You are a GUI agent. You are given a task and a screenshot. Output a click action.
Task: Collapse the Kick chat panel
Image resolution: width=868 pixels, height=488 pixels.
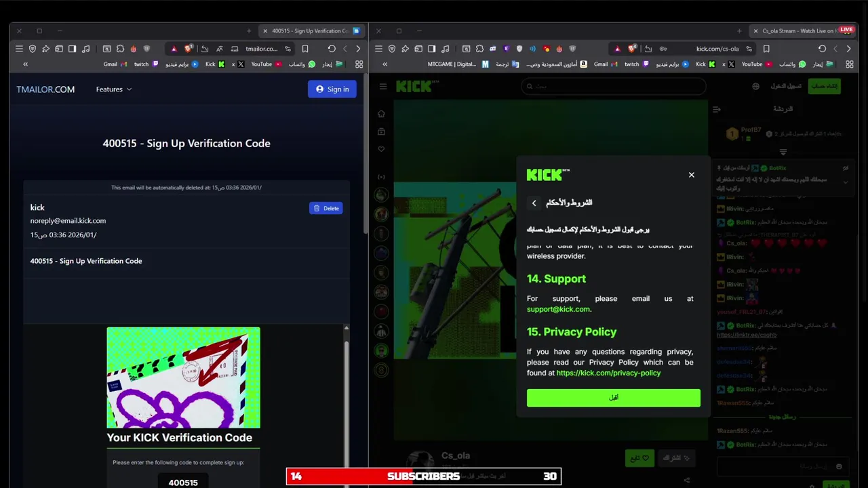(x=717, y=109)
